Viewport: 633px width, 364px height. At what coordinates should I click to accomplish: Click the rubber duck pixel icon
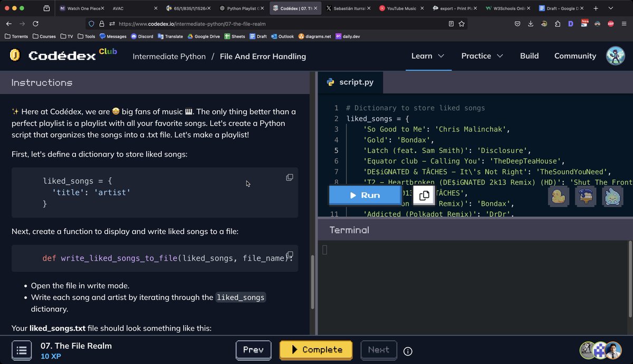(x=559, y=196)
